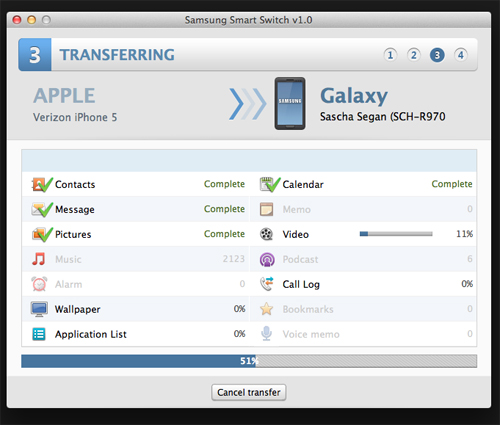Select the Voice memo microphone icon
This screenshot has width=500, height=425.
tap(266, 334)
